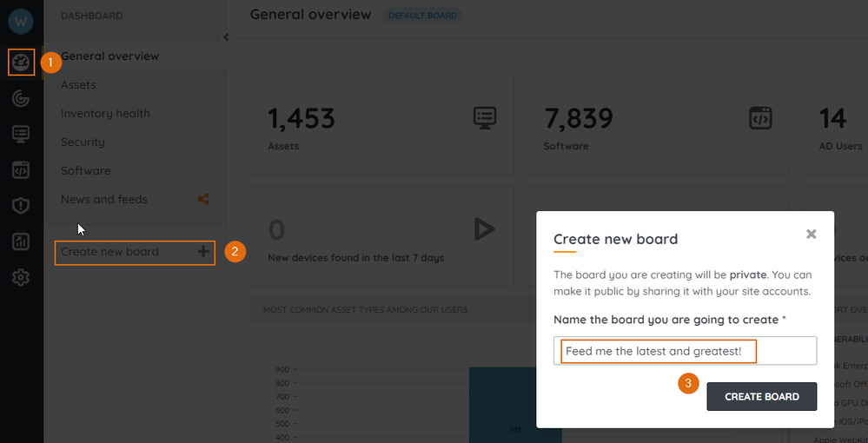The height and width of the screenshot is (443, 868).
Task: Open the assets monitor icon in sidebar
Action: (21, 134)
